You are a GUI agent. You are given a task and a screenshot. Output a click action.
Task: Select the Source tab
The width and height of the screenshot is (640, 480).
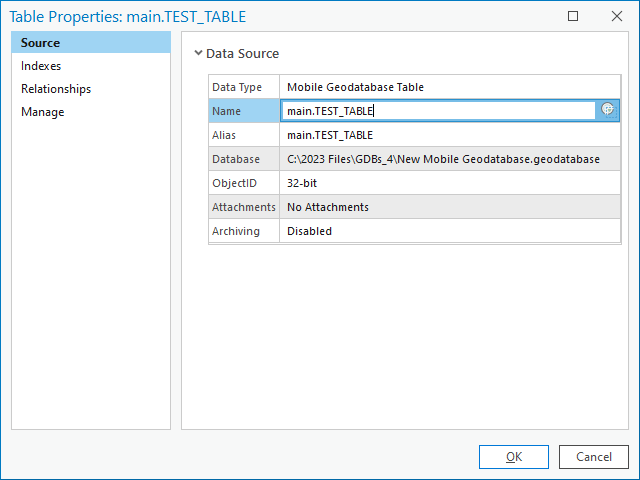coord(41,43)
